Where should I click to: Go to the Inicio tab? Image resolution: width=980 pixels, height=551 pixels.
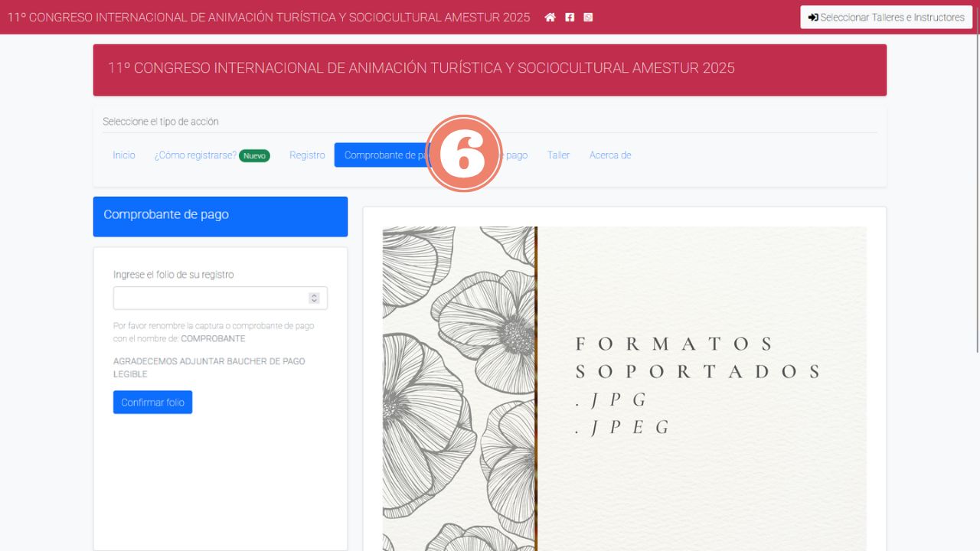[124, 155]
